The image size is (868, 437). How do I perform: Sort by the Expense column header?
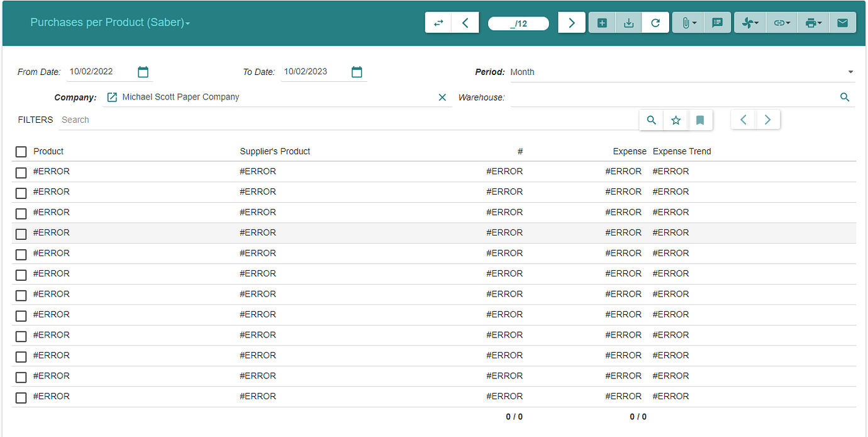pos(630,151)
